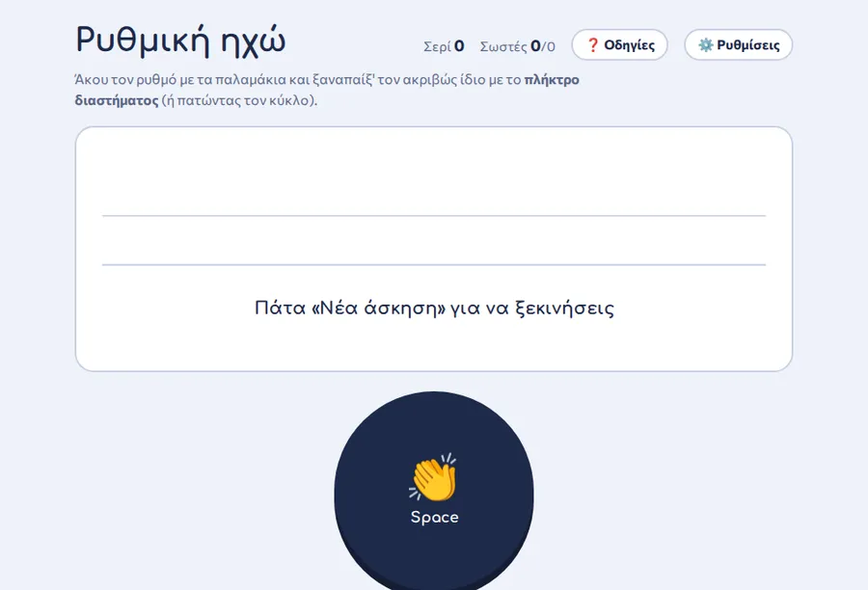Tap the round Space clap button
This screenshot has height=590, width=868.
[434, 492]
